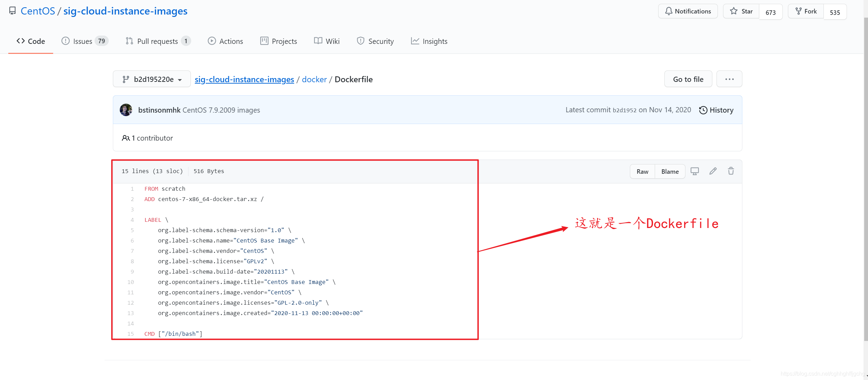Open the three-dots more options menu
The width and height of the screenshot is (868, 380).
729,79
